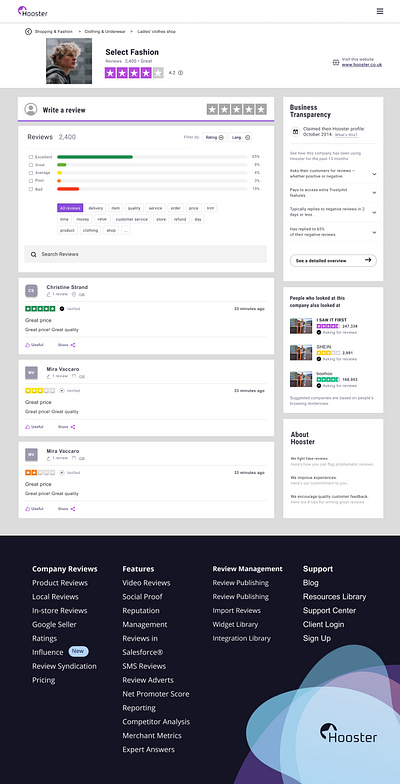
Task: Click the CS avatar of Christine Strand
Action: 32,290
